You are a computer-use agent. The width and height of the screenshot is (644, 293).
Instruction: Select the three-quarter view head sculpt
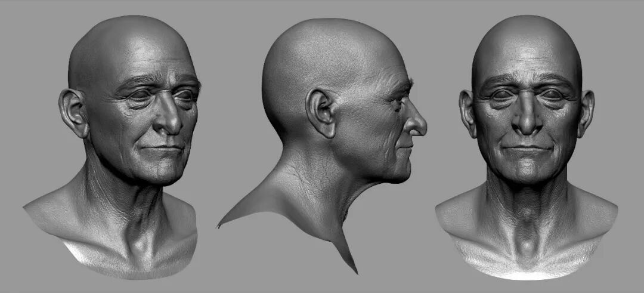tap(112, 148)
